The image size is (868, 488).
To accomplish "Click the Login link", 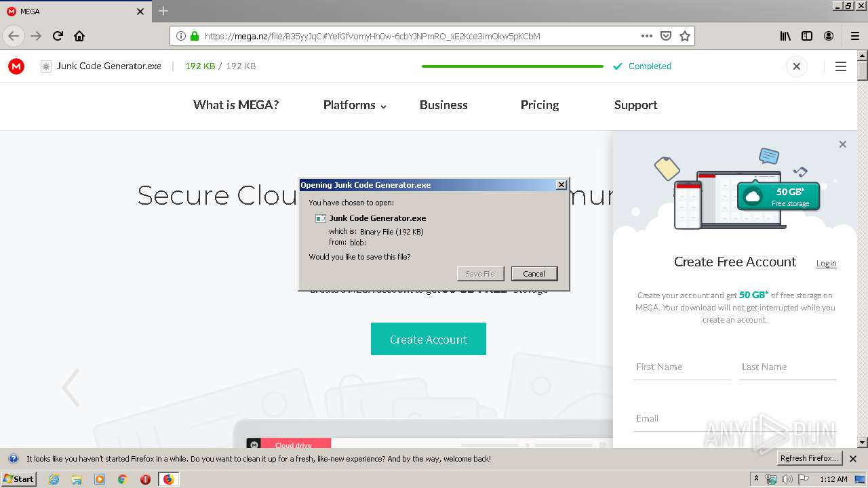I will [826, 264].
